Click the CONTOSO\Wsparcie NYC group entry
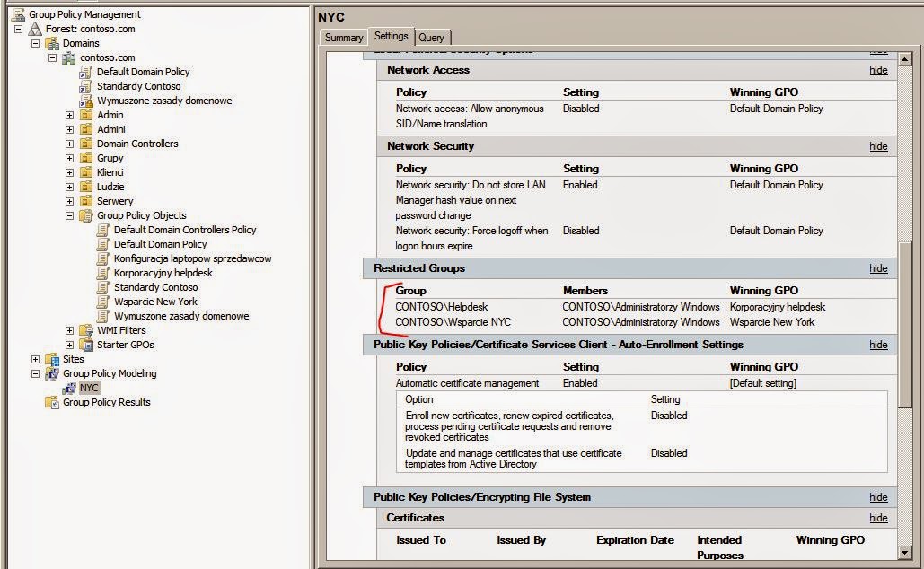Viewport: 924px width, 569px height. coord(453,322)
